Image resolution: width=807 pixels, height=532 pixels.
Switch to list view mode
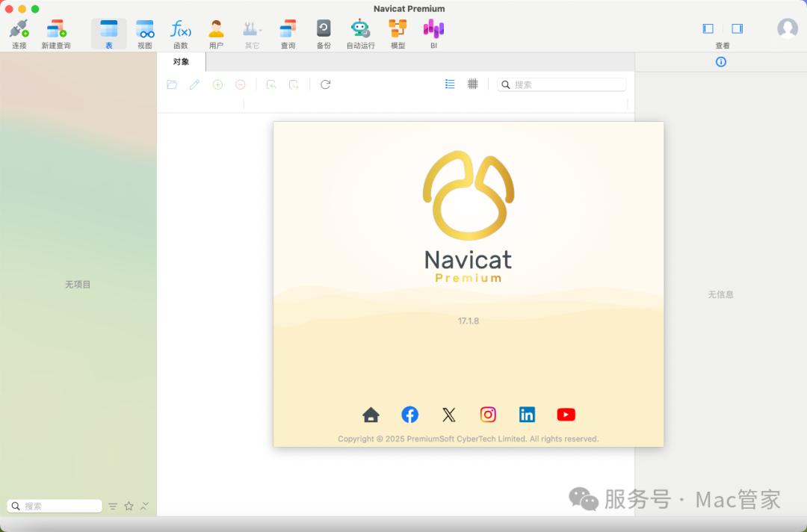450,84
